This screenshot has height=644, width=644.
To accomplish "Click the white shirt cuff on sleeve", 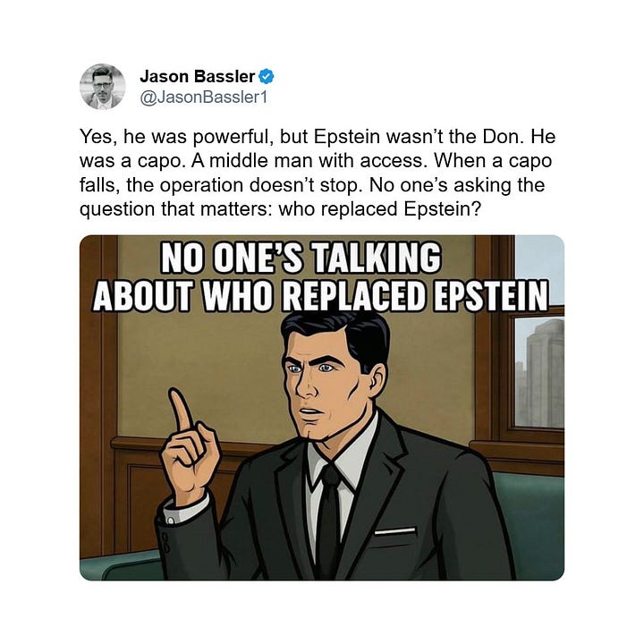I will click(185, 508).
